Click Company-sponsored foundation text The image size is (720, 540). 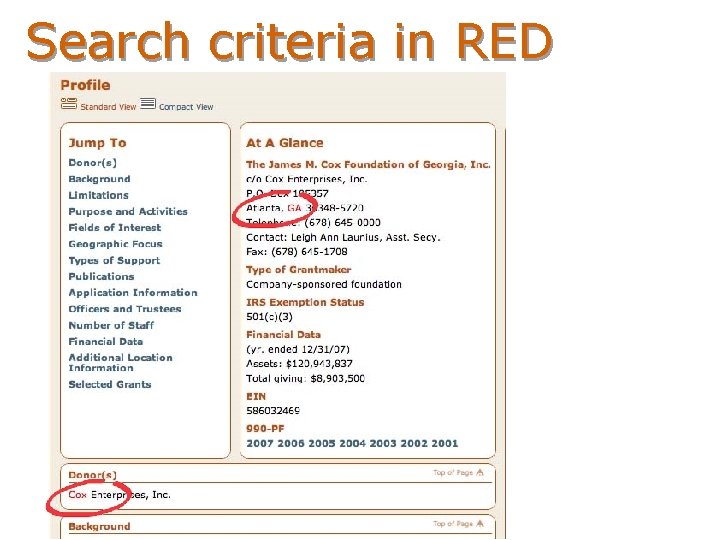tap(324, 284)
